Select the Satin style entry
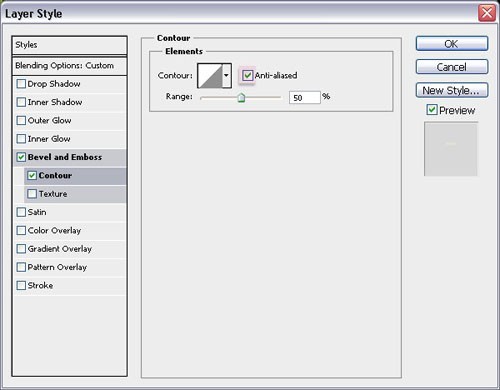 point(70,212)
